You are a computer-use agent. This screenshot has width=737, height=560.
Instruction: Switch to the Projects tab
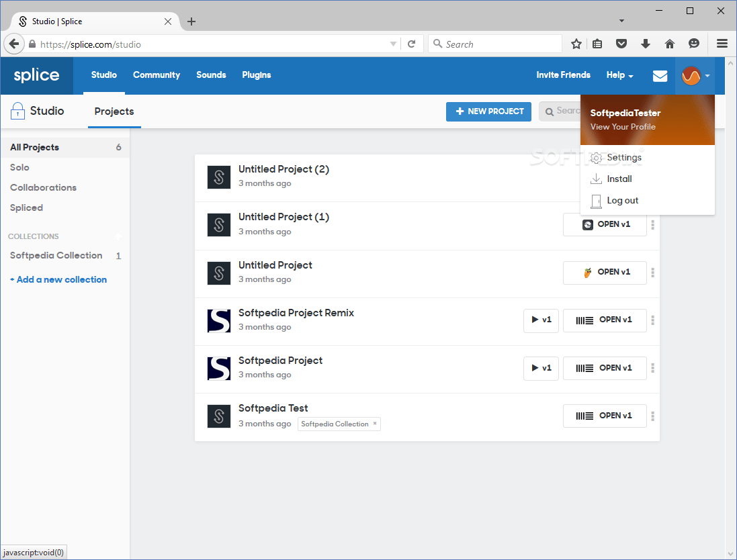(x=114, y=111)
